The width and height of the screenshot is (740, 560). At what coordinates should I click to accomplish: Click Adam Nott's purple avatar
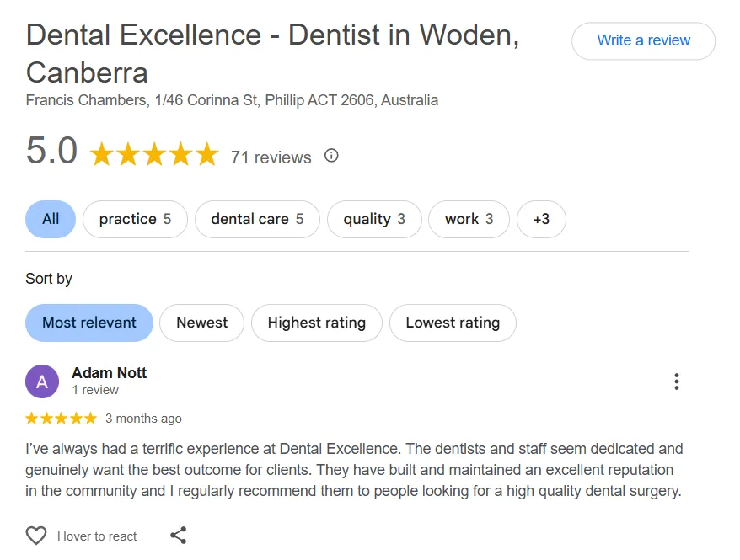pyautogui.click(x=42, y=381)
